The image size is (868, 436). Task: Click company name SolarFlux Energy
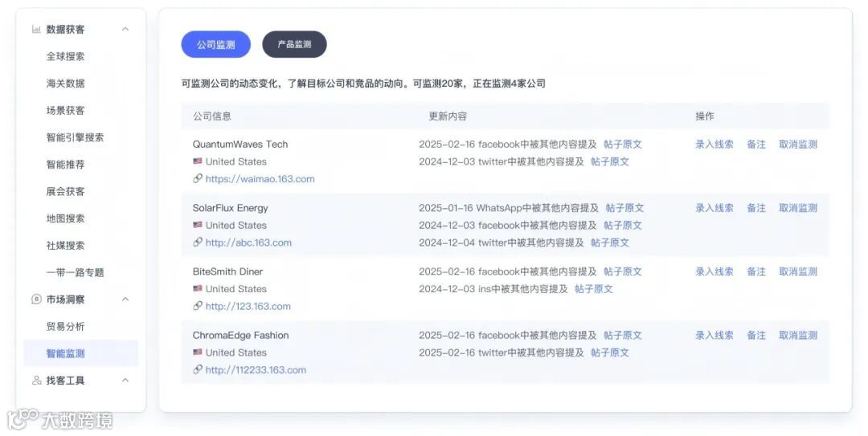point(231,208)
